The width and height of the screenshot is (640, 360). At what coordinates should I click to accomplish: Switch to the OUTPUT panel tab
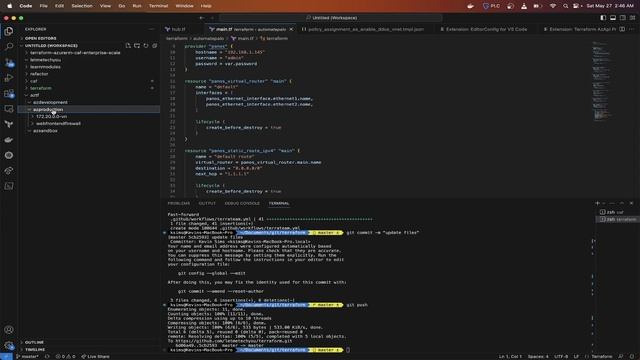pyautogui.click(x=207, y=203)
